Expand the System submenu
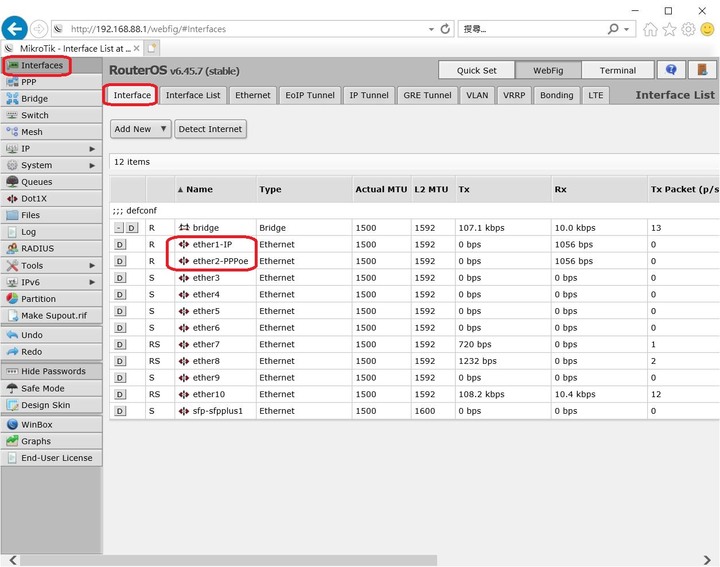Viewport: 720px width, 567px height. [51, 165]
